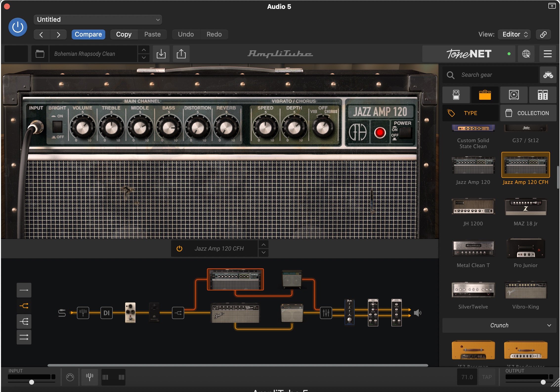Toggle the plugin power bypass button
This screenshot has height=392, width=560.
[18, 27]
